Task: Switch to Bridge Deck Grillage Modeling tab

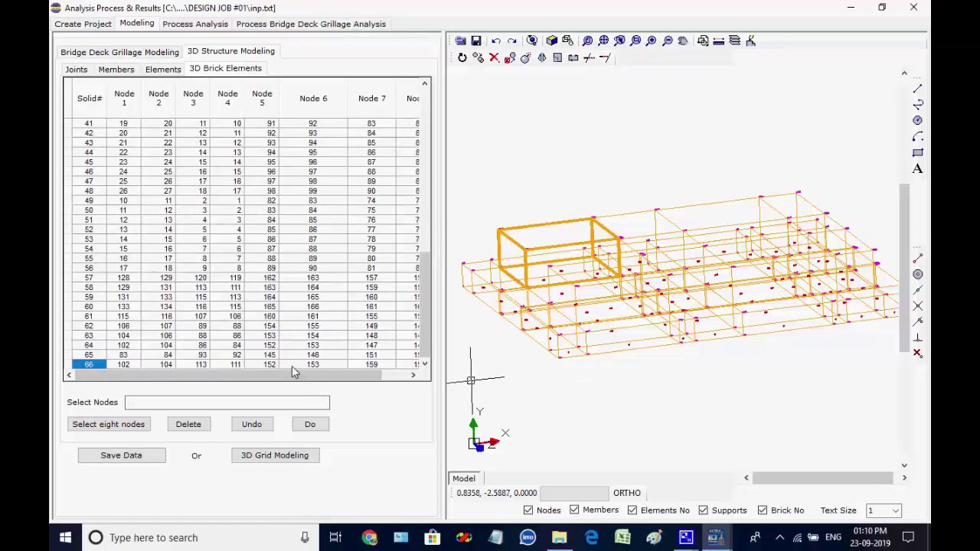Action: click(119, 52)
